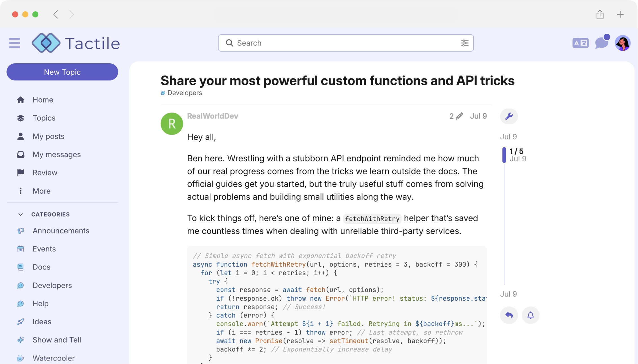The height and width of the screenshot is (364, 638).
Task: Open your profile menu via the avatar
Action: pos(623,43)
